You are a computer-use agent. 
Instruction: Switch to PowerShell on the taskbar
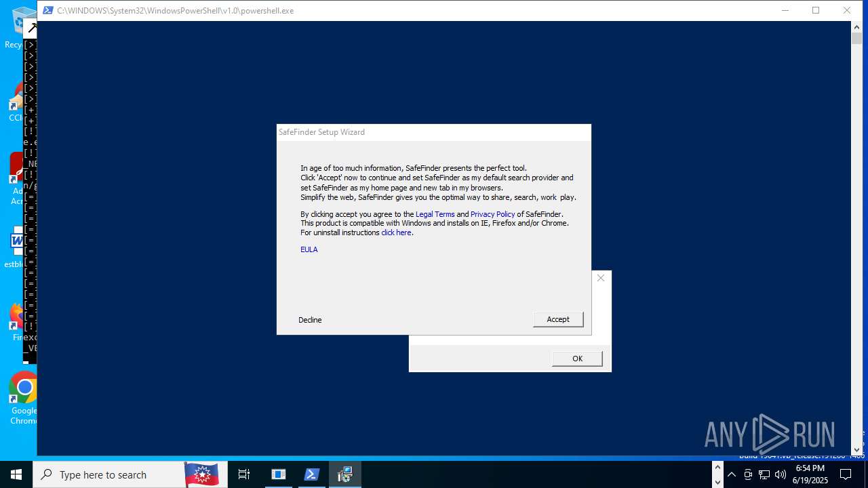(x=312, y=474)
